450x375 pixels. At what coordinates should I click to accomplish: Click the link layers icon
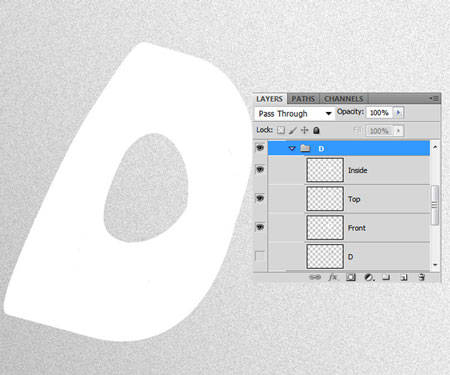click(315, 277)
